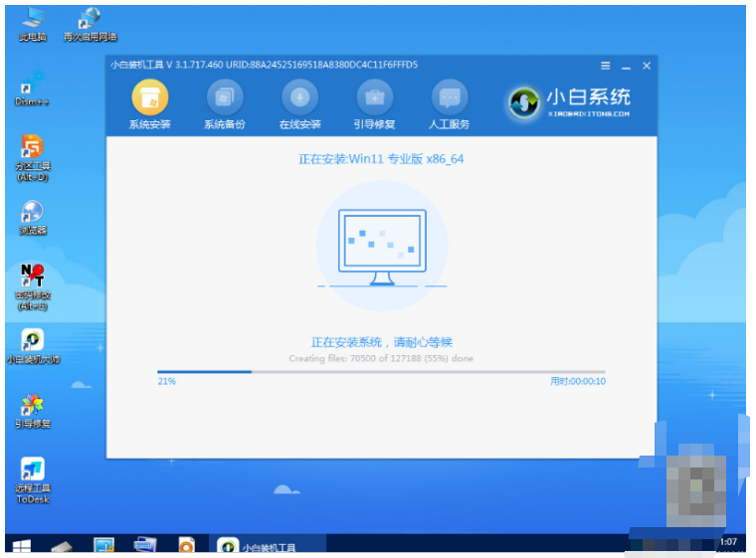Open 密码修改 NT desktop icon
This screenshot has height=558, width=756.
pos(32,287)
